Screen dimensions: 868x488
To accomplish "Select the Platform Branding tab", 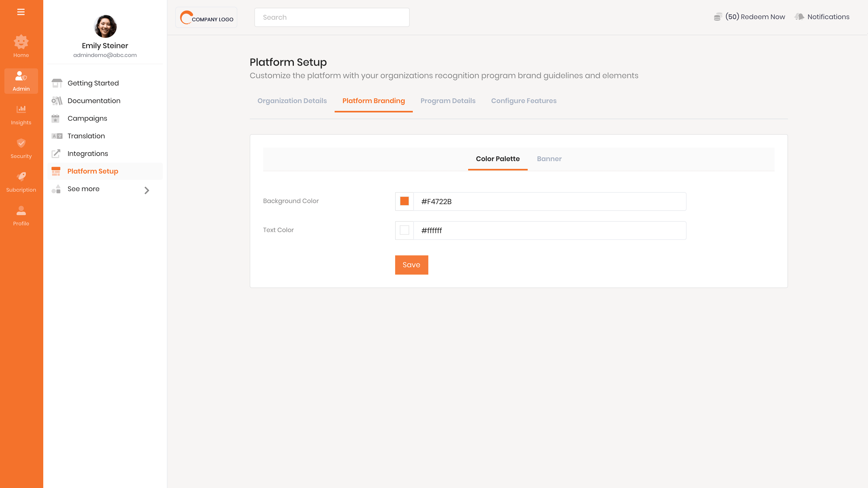I will pos(373,100).
